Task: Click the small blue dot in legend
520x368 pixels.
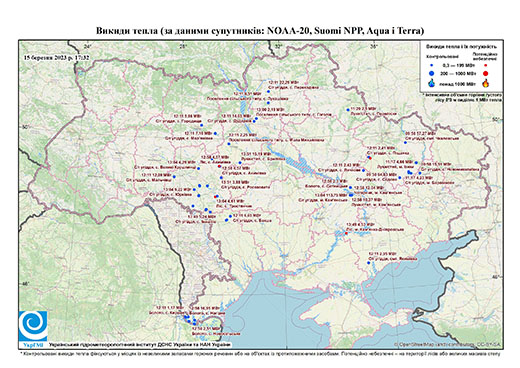Action: [432, 65]
